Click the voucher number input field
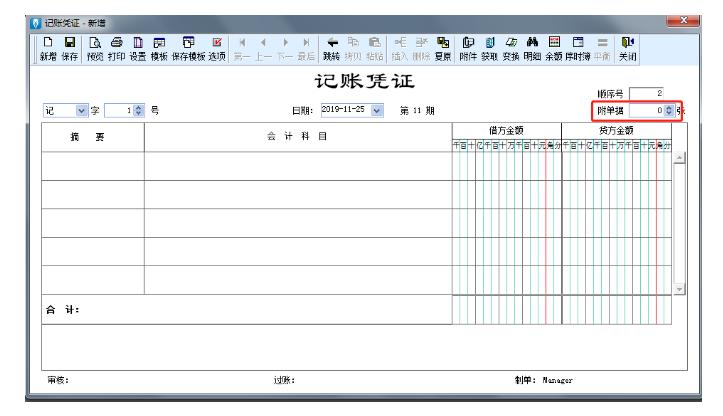 coord(119,111)
